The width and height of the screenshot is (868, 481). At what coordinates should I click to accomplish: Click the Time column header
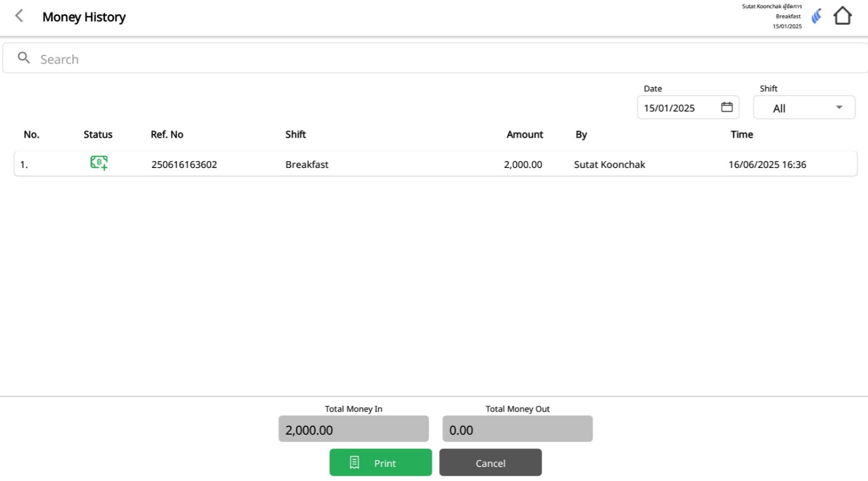[x=742, y=135]
